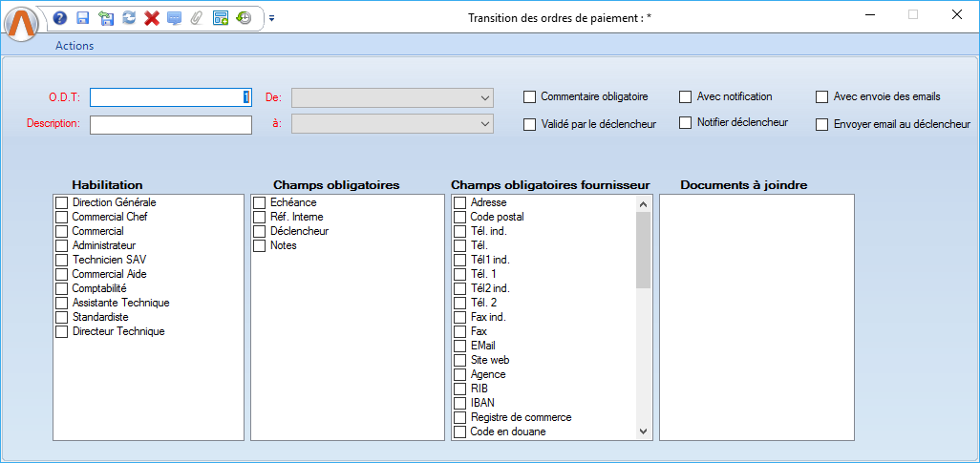Expand the quick access toolbar customize arrow
The width and height of the screenshot is (980, 463).
coord(271,17)
